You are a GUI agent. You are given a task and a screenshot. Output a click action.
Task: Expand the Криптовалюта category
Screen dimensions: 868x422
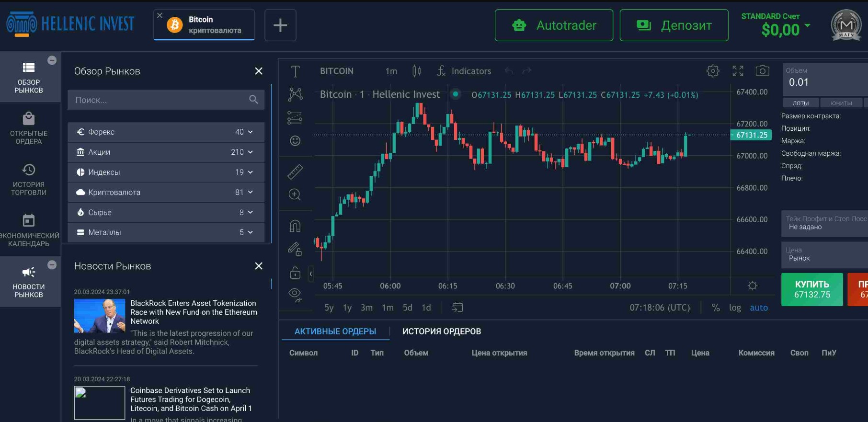(166, 192)
